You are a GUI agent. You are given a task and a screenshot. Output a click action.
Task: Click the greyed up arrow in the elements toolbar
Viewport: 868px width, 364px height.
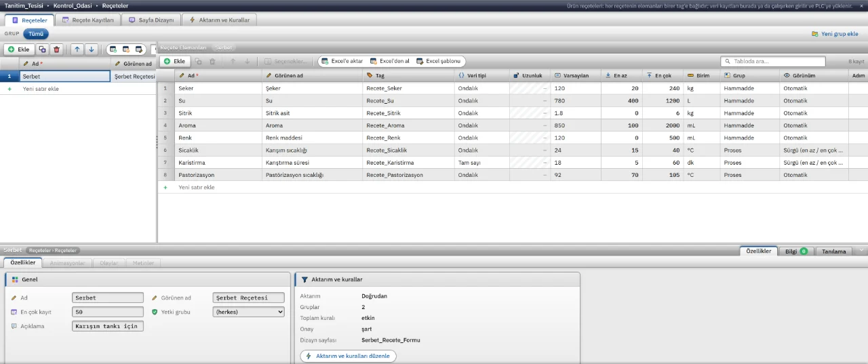(233, 61)
